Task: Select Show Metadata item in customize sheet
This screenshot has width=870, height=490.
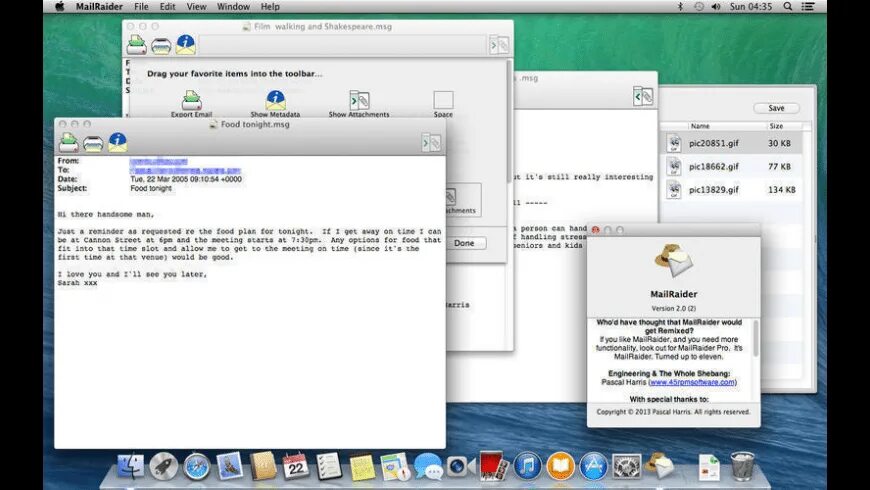Action: (275, 104)
